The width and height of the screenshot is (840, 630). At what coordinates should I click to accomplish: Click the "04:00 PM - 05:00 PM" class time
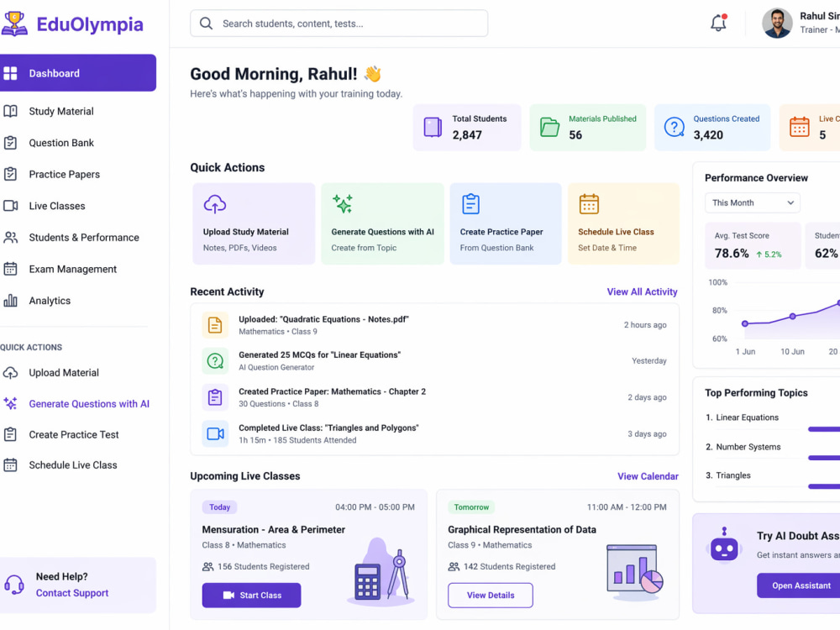375,507
